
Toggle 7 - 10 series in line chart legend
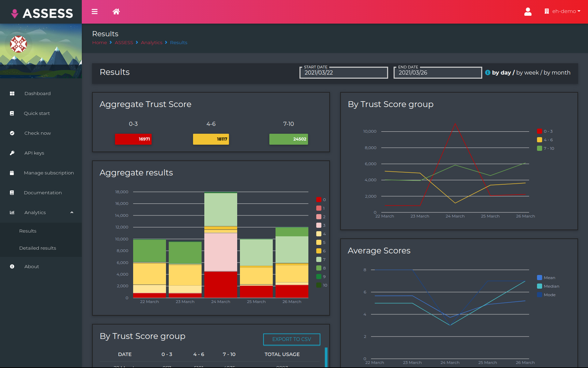pyautogui.click(x=546, y=148)
